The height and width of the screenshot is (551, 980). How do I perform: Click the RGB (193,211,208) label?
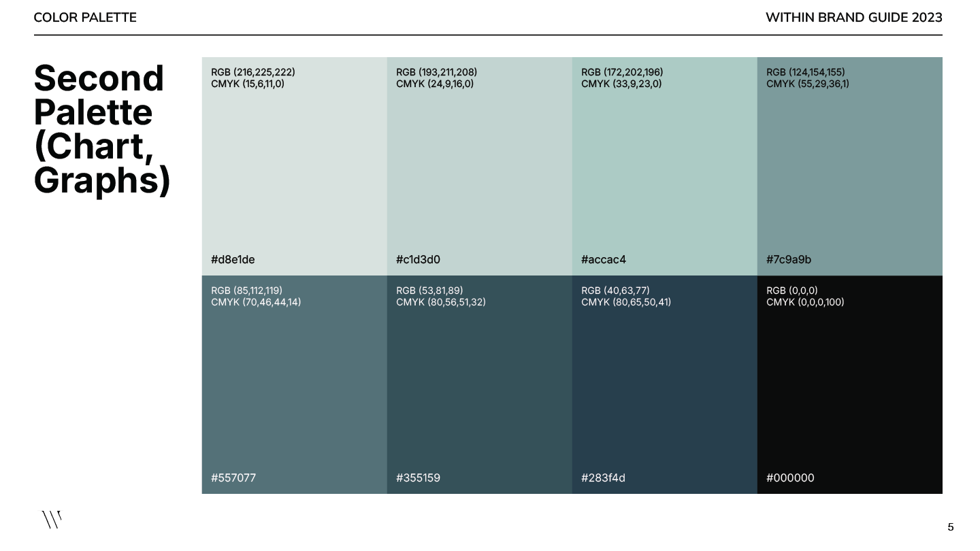[x=436, y=72]
